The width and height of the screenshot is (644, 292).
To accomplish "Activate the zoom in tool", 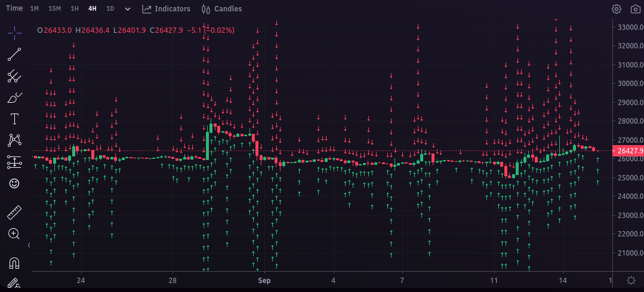I will click(14, 234).
